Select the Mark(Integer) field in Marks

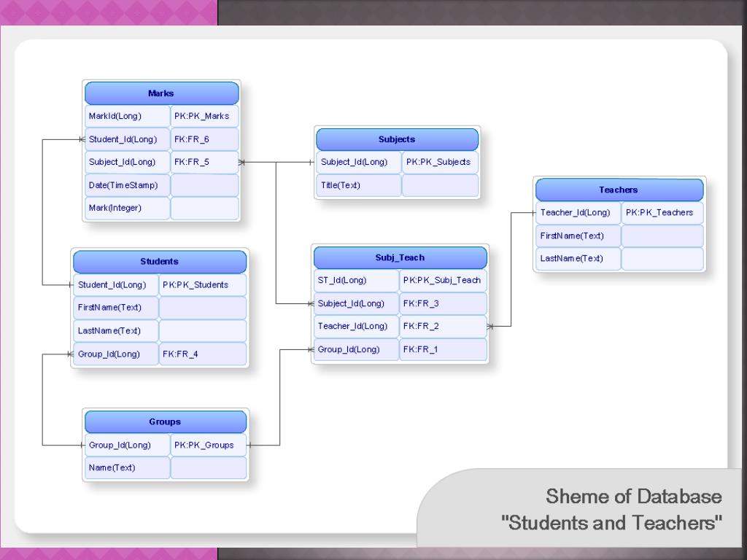[127, 208]
